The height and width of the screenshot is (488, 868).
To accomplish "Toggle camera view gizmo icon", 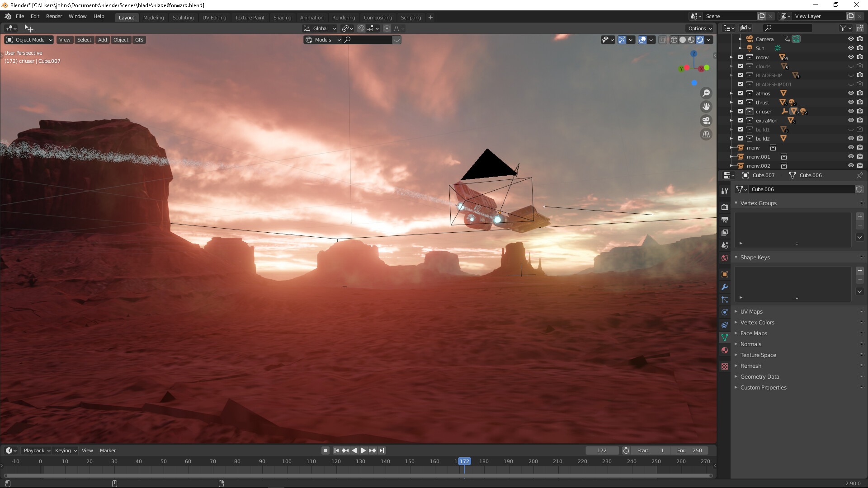I will (x=706, y=121).
